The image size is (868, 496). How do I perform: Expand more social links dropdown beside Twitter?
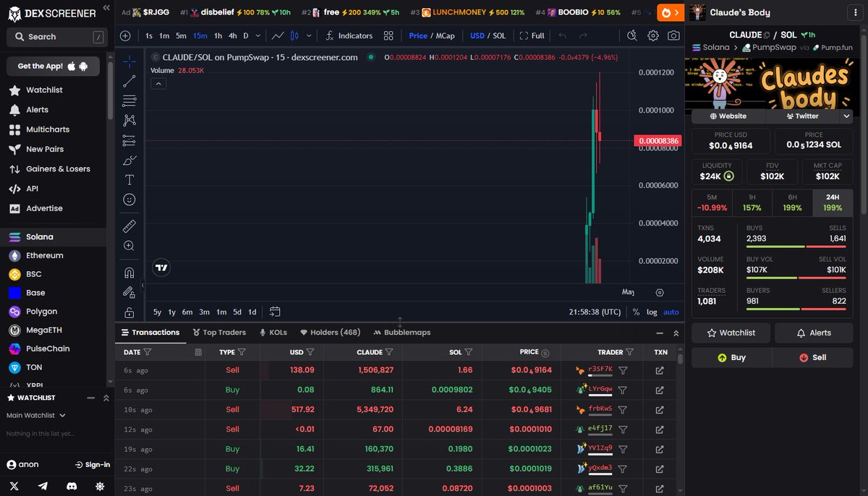pyautogui.click(x=847, y=116)
